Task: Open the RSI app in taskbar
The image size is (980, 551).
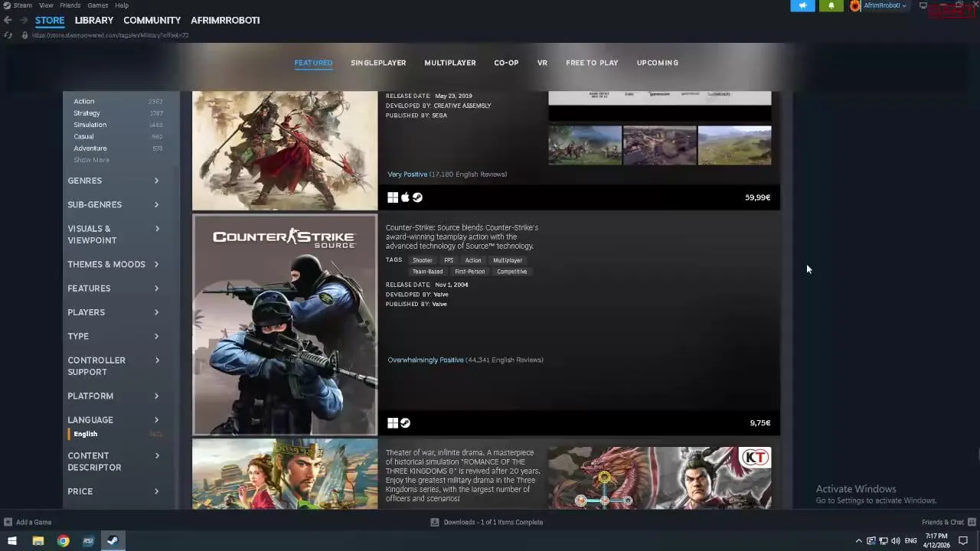Action: (x=87, y=541)
